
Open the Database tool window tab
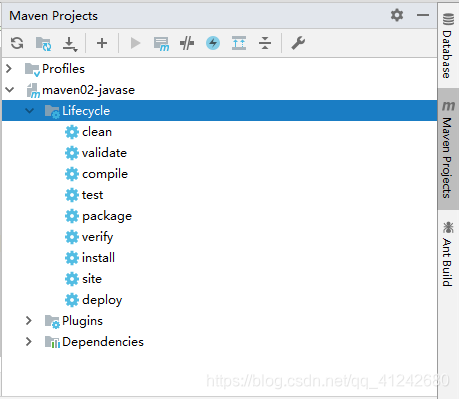click(448, 46)
